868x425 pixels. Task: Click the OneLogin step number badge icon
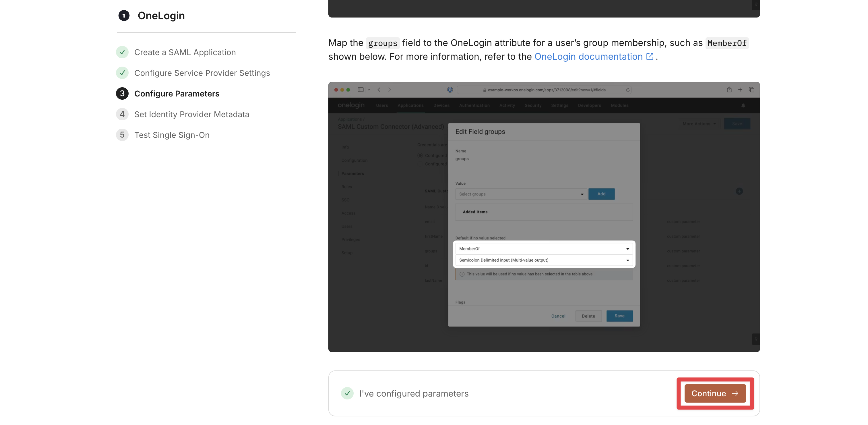point(124,16)
